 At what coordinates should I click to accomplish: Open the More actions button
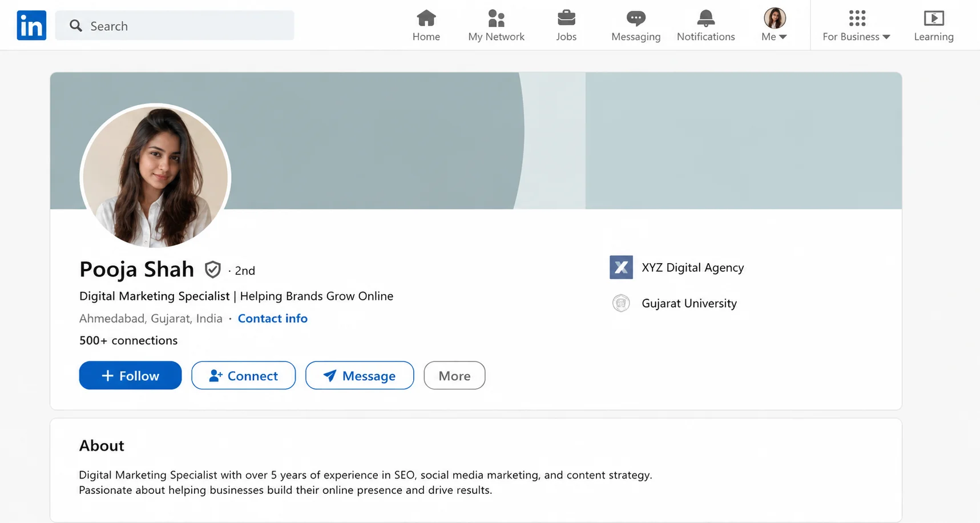[x=454, y=376]
